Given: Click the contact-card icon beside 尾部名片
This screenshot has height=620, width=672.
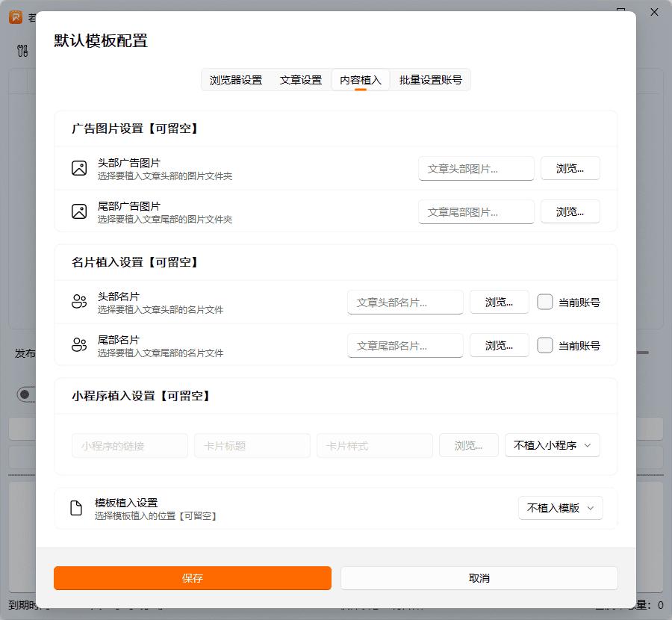Looking at the screenshot, I should 78,345.
